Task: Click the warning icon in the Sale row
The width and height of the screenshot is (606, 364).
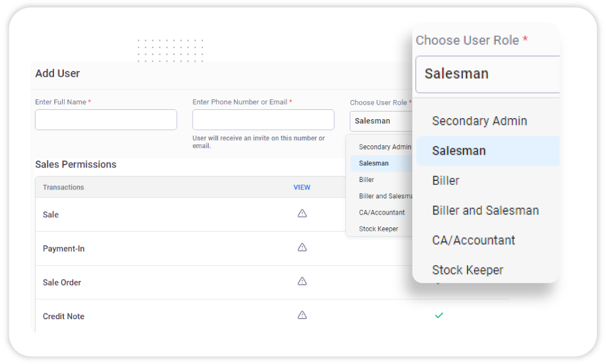Action: pyautogui.click(x=302, y=214)
